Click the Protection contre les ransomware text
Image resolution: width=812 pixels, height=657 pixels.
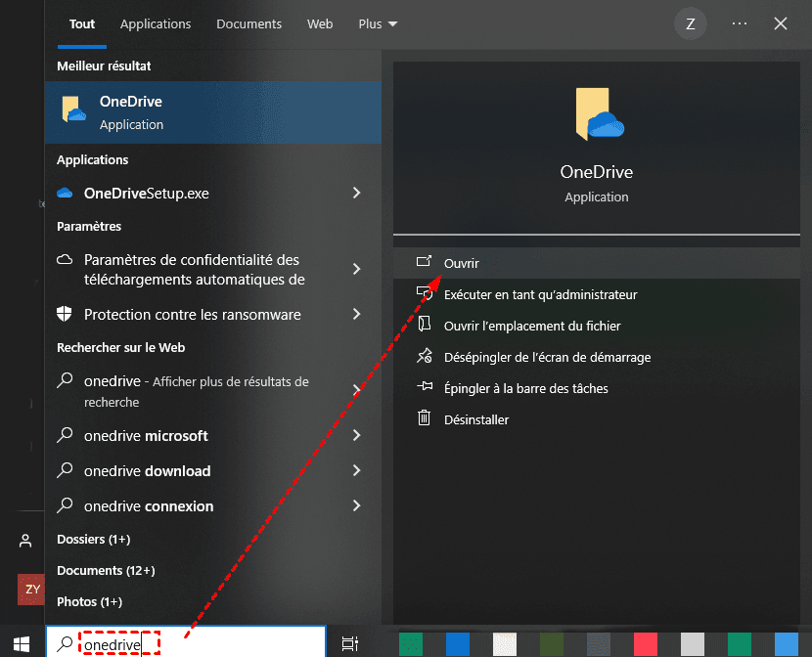(192, 315)
